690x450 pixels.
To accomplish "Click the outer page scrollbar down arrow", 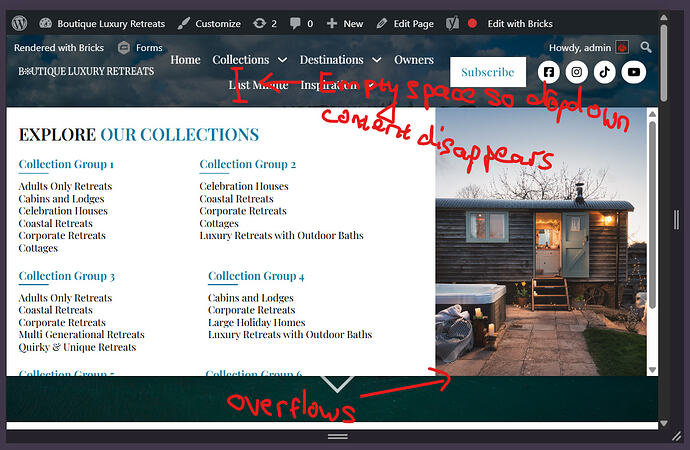I will [664, 424].
